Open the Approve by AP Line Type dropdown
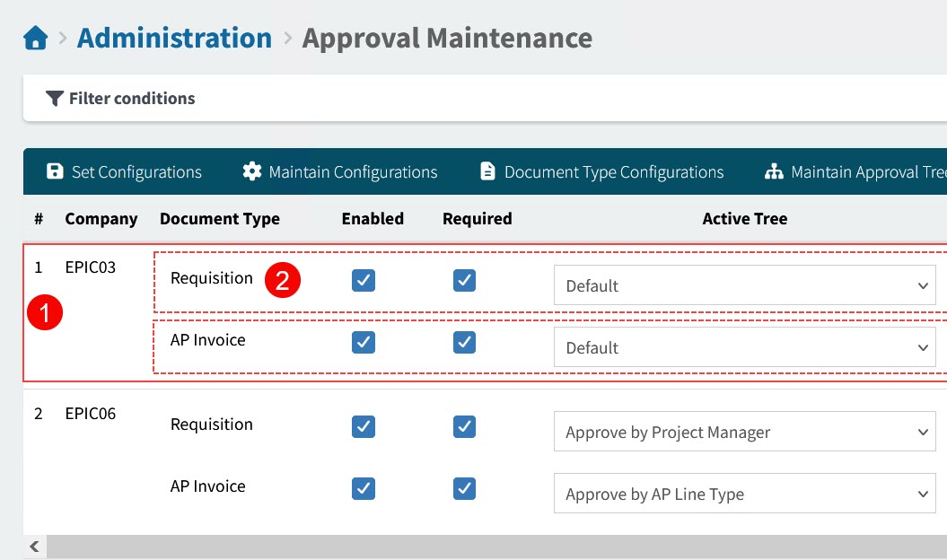This screenshot has height=560, width=947. click(x=745, y=494)
